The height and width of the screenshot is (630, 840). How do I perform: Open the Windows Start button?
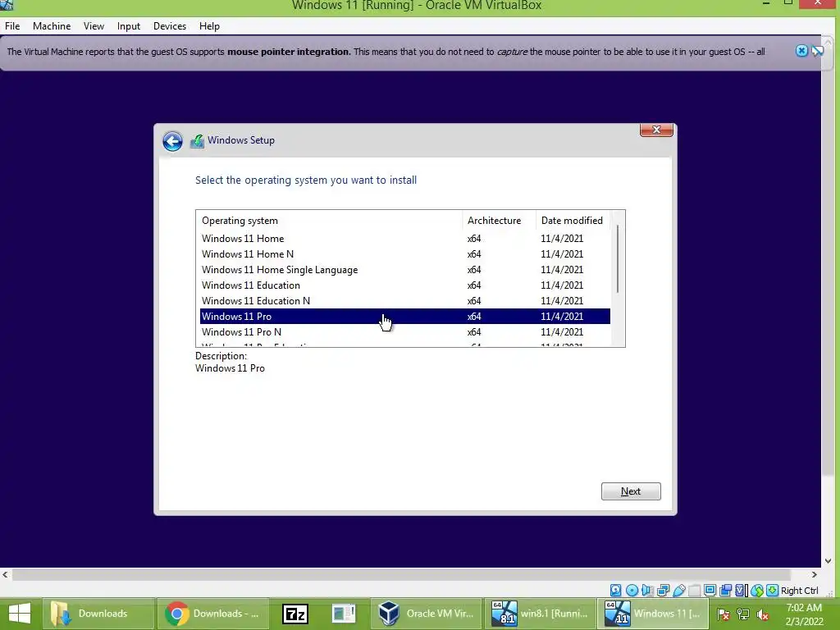click(x=20, y=614)
